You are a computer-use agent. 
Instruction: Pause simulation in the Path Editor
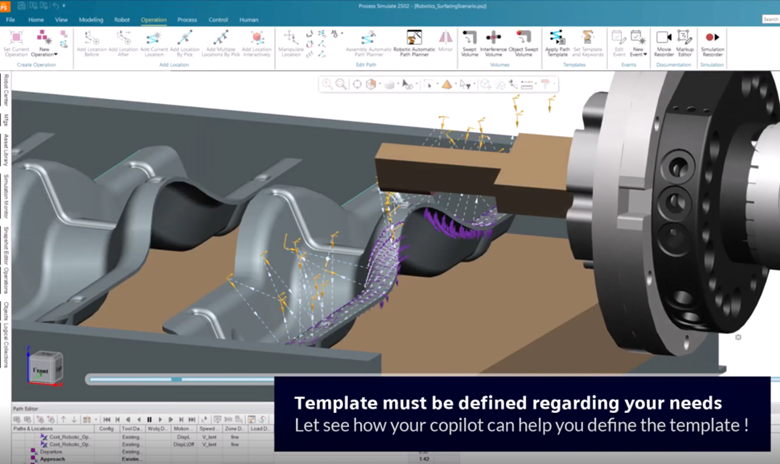pos(149,419)
